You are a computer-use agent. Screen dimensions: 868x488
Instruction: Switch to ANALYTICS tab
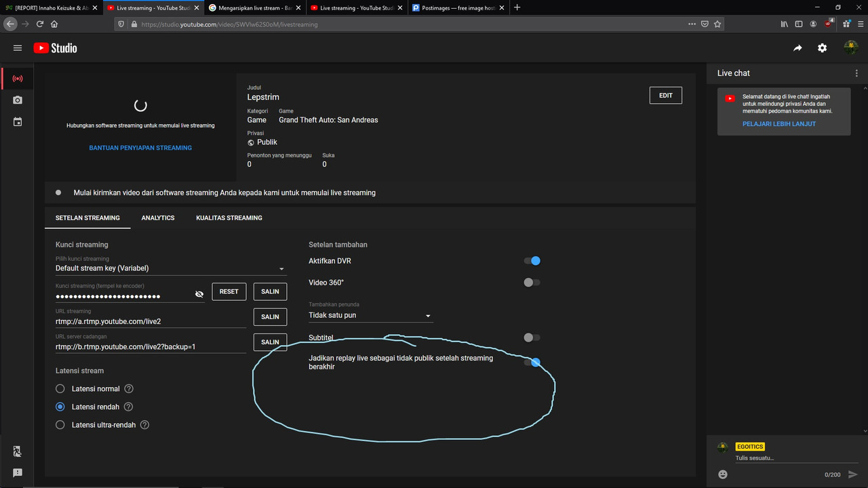tap(158, 218)
